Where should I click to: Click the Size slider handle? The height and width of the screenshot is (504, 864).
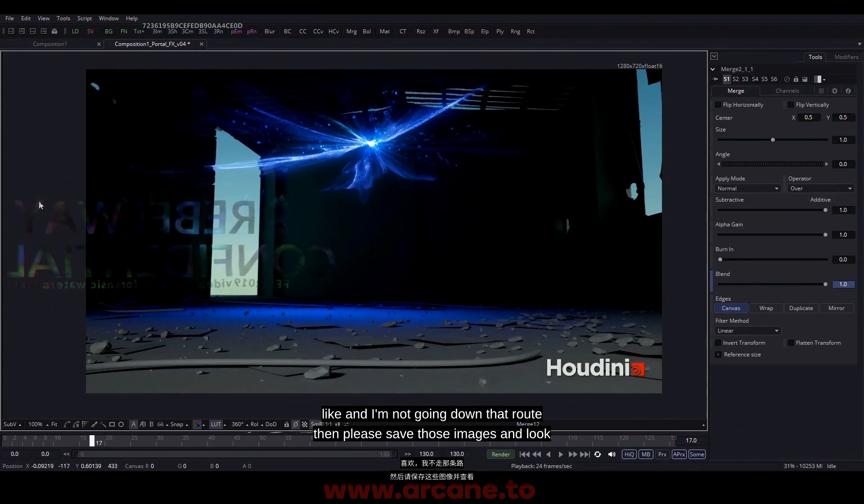(773, 140)
